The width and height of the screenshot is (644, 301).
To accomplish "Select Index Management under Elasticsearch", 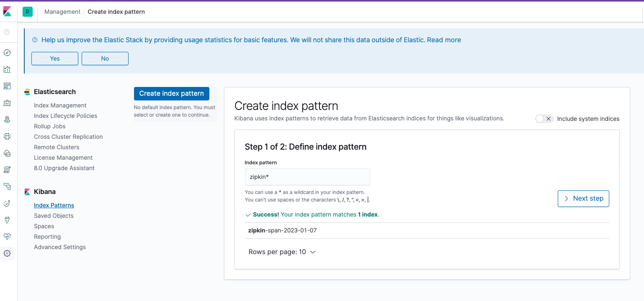I will [x=60, y=105].
